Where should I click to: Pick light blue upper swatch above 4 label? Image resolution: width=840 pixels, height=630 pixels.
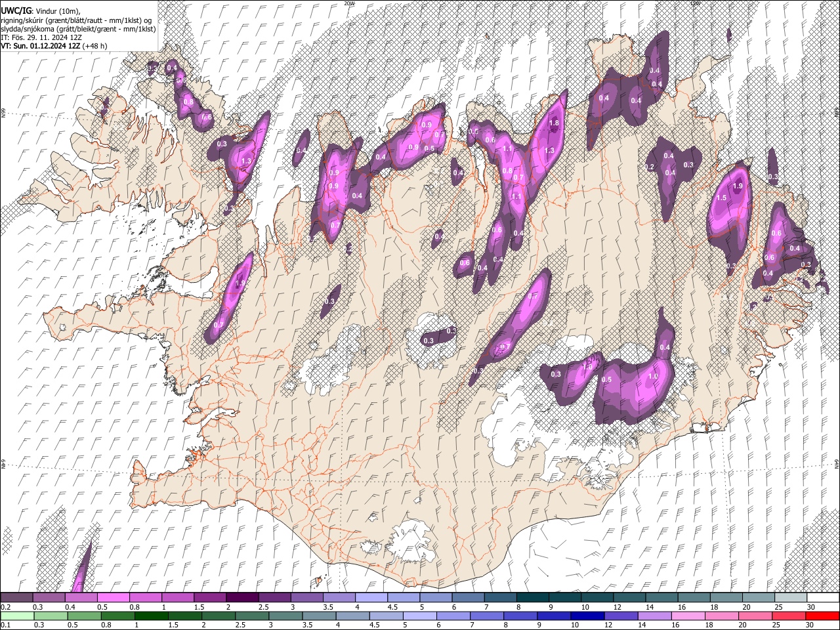[x=371, y=597]
